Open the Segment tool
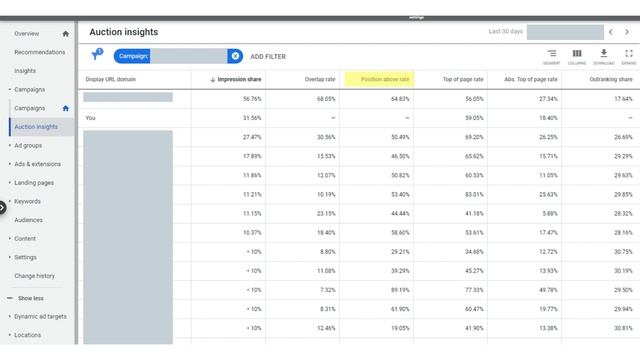Viewport: 640px width, 360px height. point(551,57)
